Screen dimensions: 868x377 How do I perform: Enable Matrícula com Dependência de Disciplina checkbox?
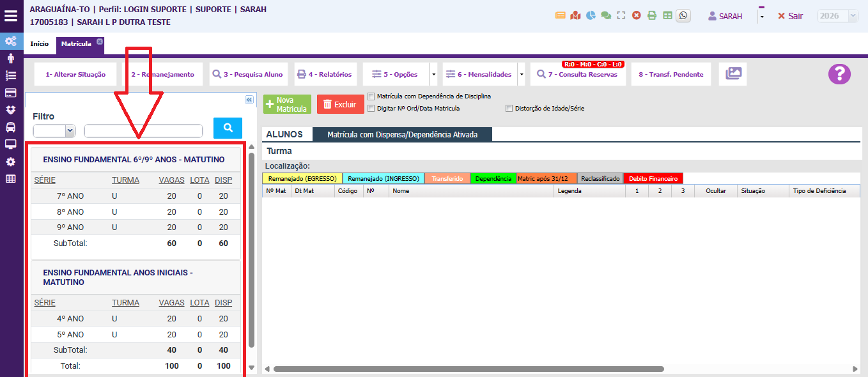pos(371,96)
